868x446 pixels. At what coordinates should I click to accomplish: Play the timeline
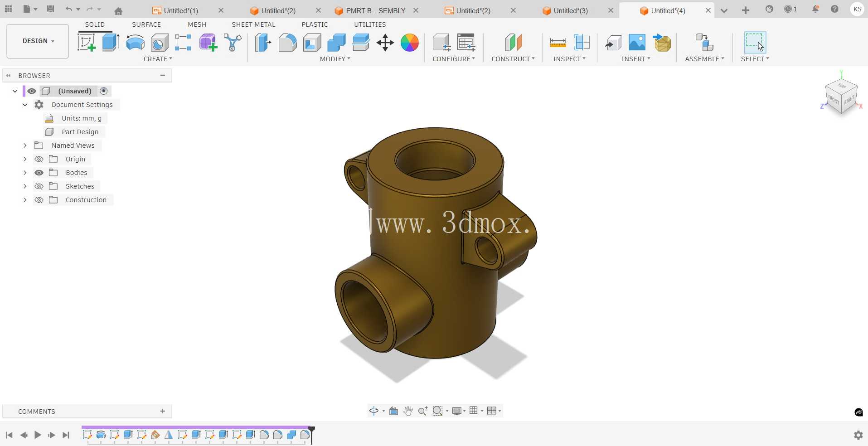(x=38, y=435)
